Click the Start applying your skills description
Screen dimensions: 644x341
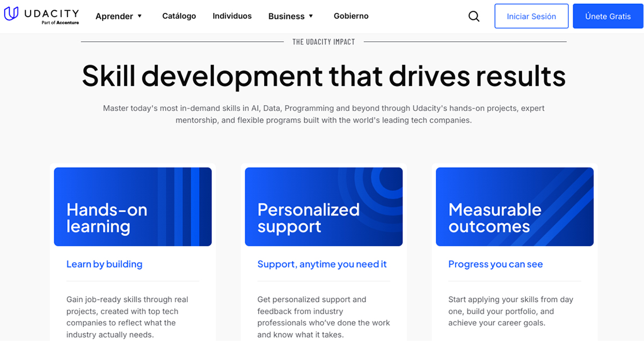[510, 311]
